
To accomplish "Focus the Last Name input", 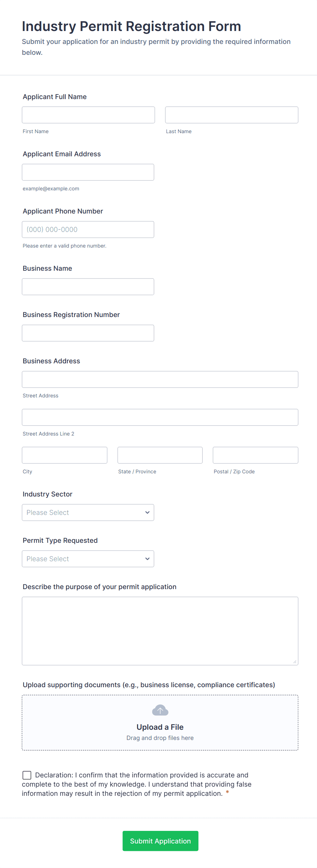I will (231, 115).
